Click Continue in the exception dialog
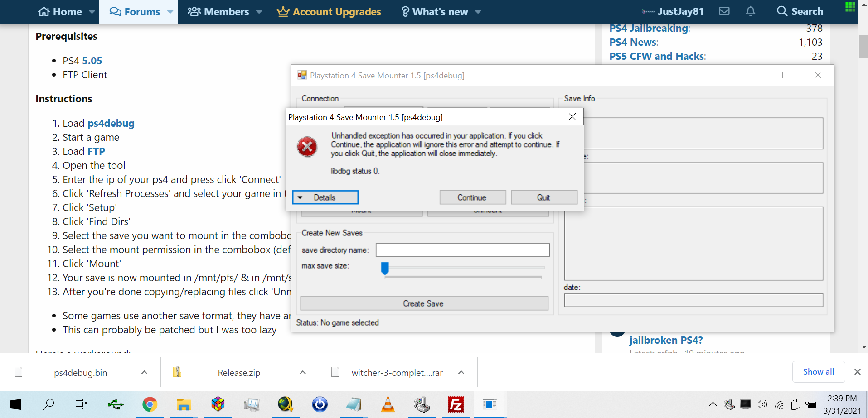 [472, 197]
